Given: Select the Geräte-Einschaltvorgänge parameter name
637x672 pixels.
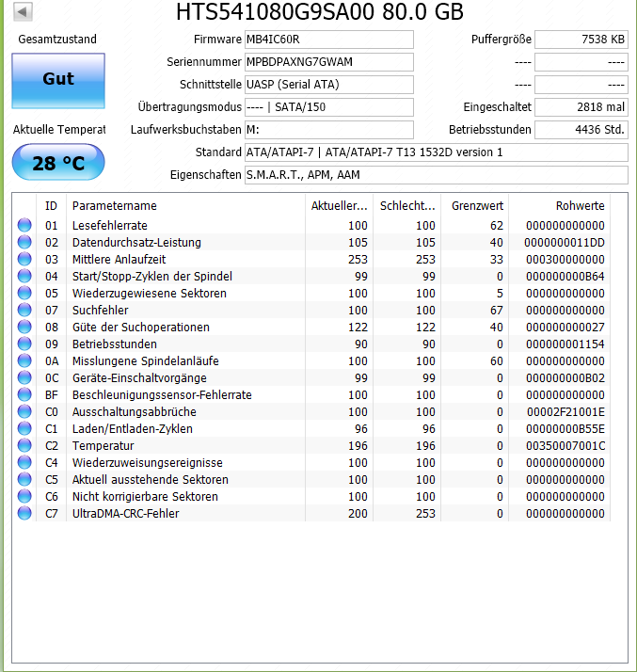Looking at the screenshot, I should pyautogui.click(x=139, y=378).
